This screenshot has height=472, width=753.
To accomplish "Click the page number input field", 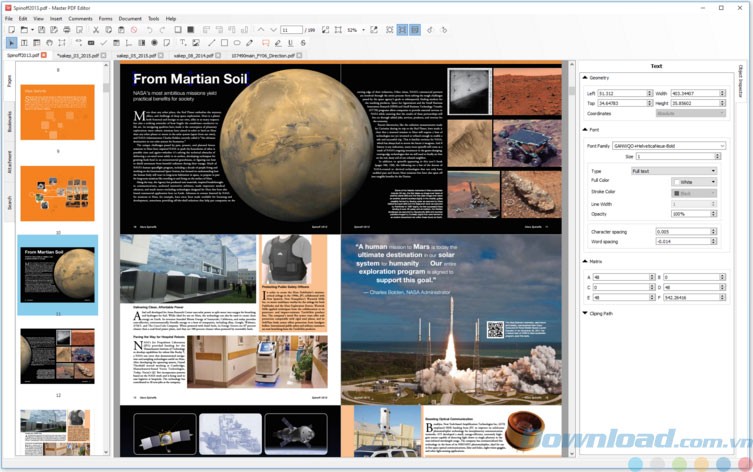I will 291,30.
